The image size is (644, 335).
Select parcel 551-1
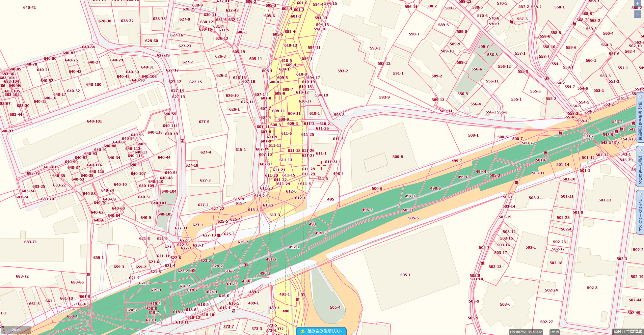click(x=623, y=68)
